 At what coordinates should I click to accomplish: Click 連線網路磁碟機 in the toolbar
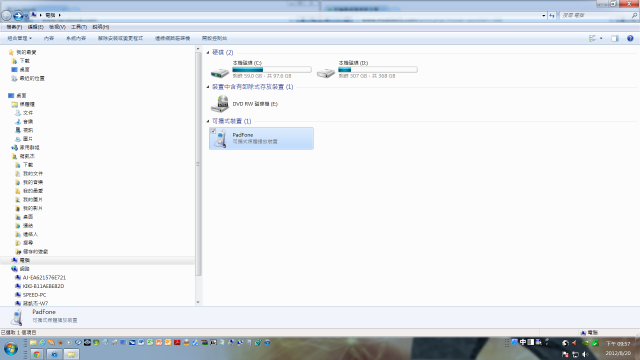172,38
